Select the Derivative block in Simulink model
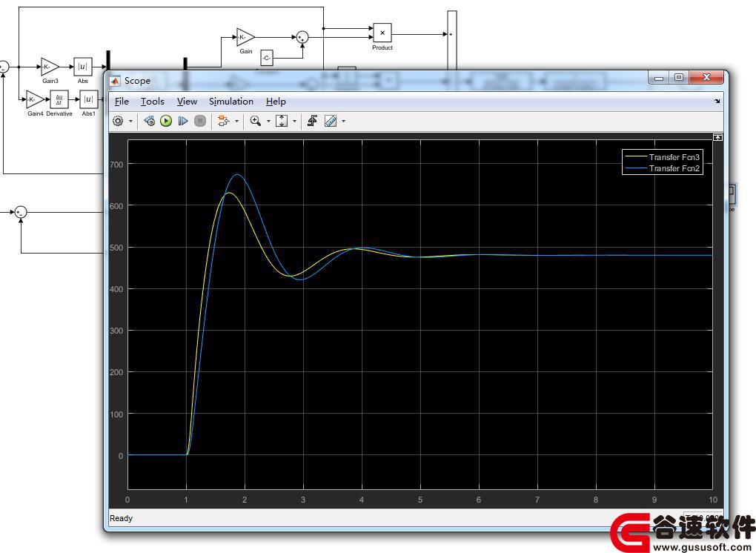The image size is (756, 553). [59, 99]
